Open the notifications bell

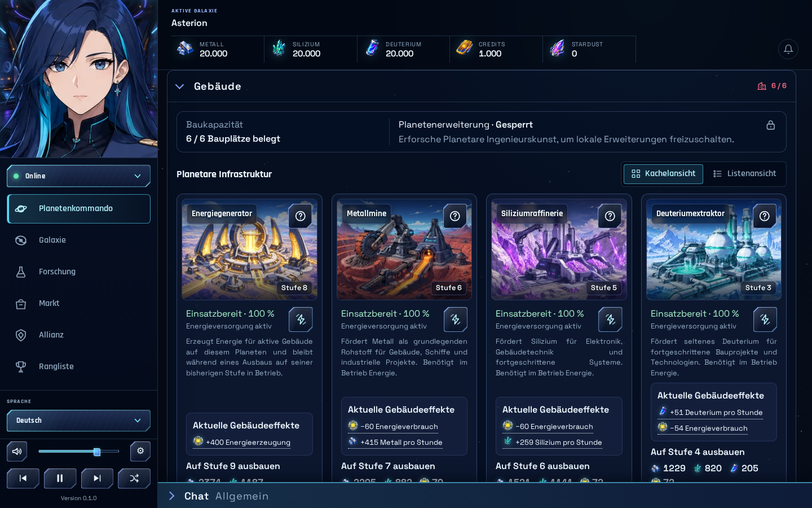(788, 49)
